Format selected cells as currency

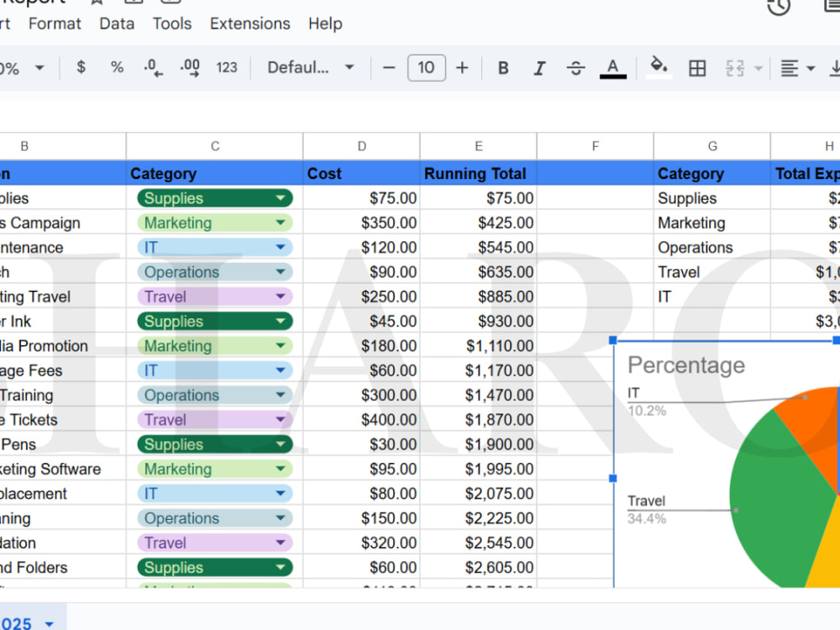81,67
